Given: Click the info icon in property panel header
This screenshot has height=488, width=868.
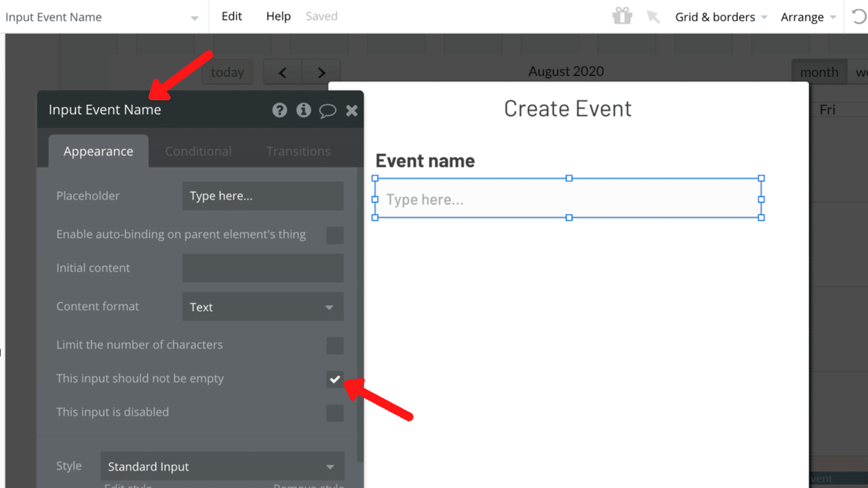Looking at the screenshot, I should tap(304, 110).
